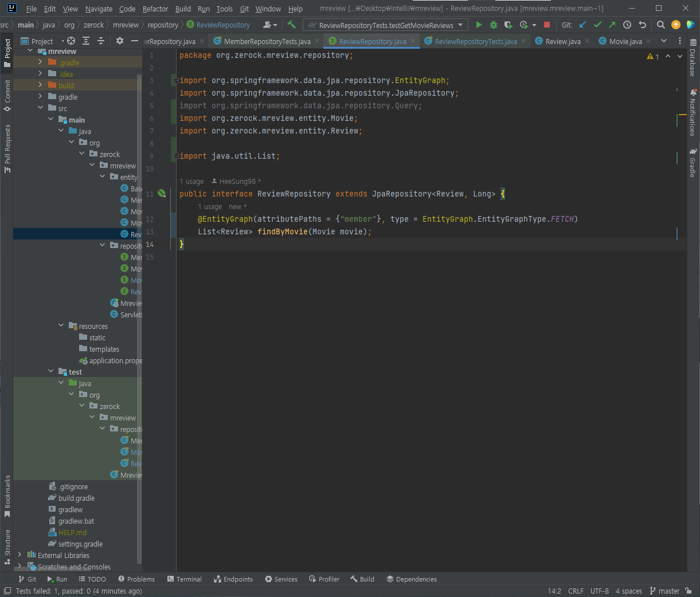This screenshot has width=700, height=597.
Task: Toggle the Notifications tool window
Action: tap(693, 112)
